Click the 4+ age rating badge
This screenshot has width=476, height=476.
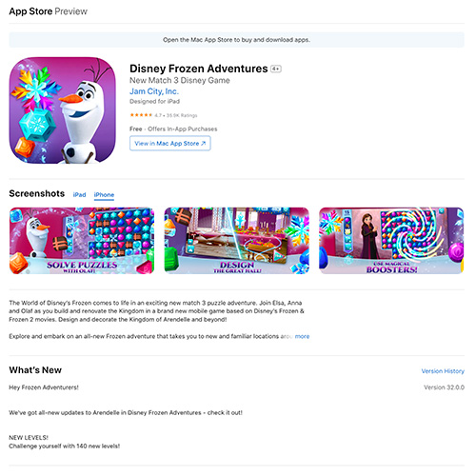(x=276, y=69)
